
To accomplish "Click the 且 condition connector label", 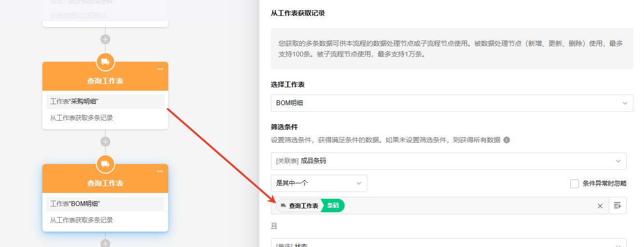I will point(274,226).
